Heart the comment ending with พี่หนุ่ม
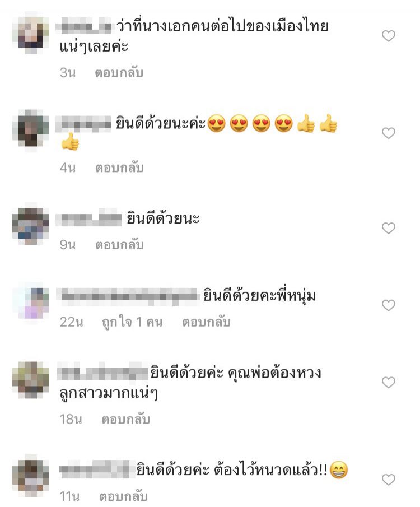The height and width of the screenshot is (507, 420). [x=388, y=305]
